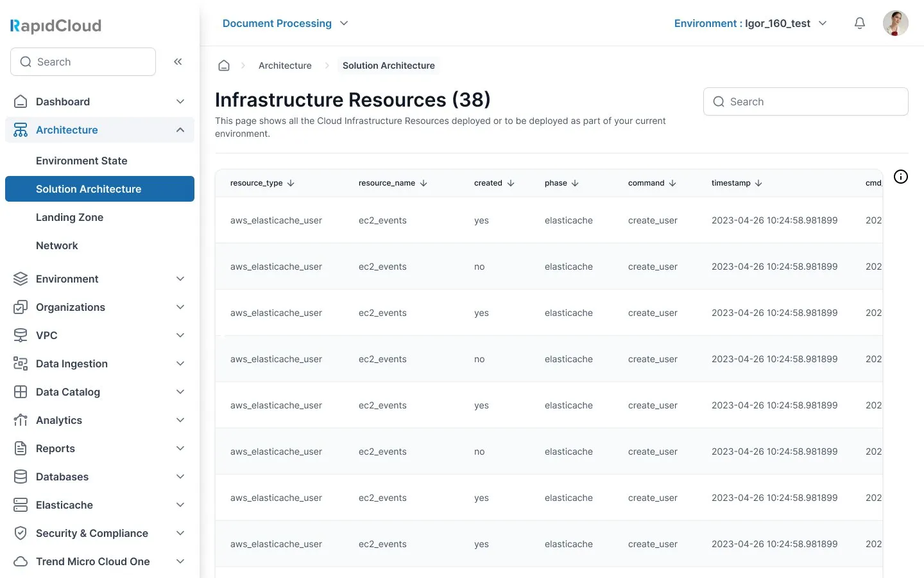Image resolution: width=924 pixels, height=578 pixels.
Task: Click the home breadcrumb icon
Action: click(x=224, y=66)
